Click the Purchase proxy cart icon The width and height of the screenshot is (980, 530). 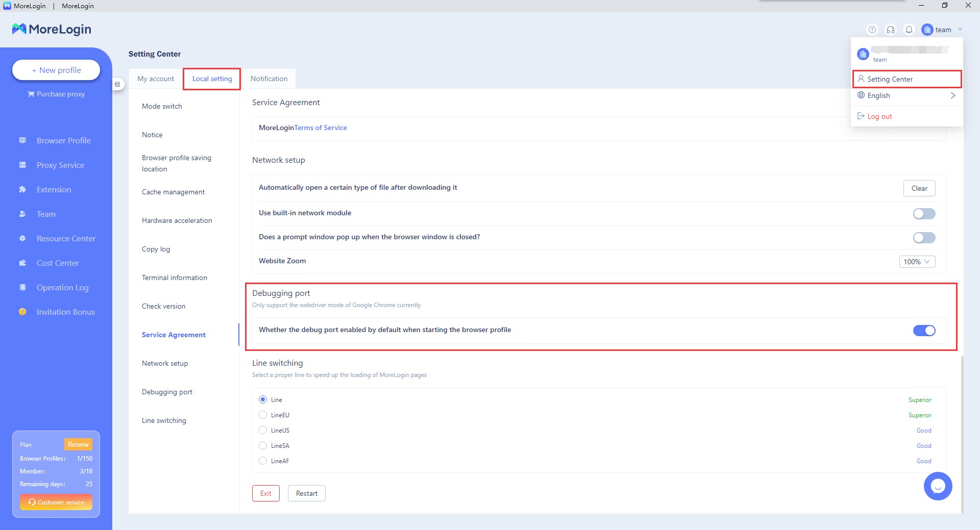[31, 94]
